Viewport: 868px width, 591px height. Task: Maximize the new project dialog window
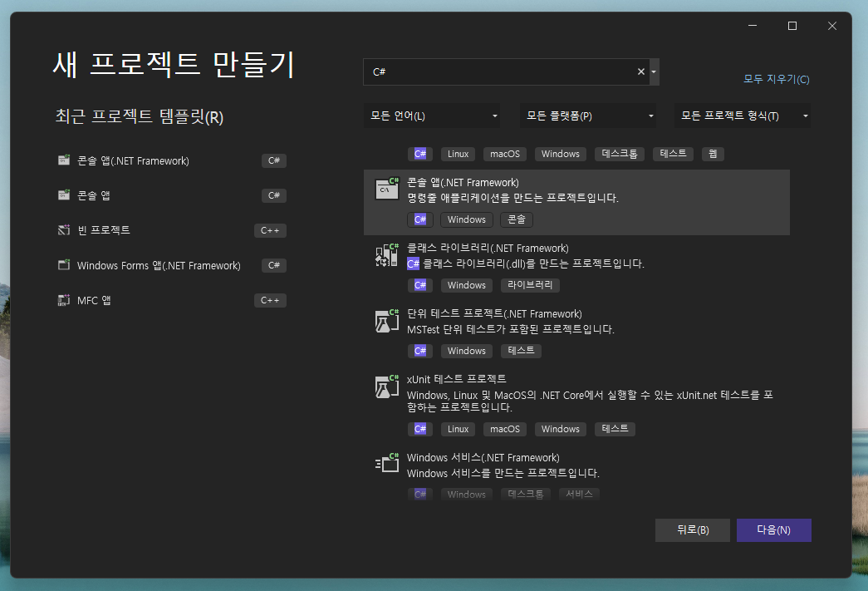pyautogui.click(x=792, y=26)
